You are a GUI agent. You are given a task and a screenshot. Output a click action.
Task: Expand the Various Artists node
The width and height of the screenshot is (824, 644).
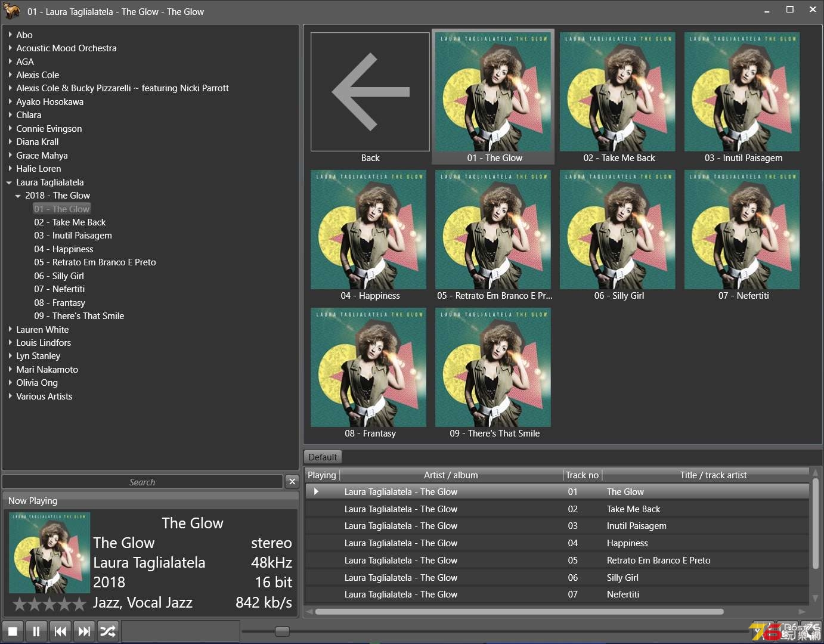(x=10, y=396)
